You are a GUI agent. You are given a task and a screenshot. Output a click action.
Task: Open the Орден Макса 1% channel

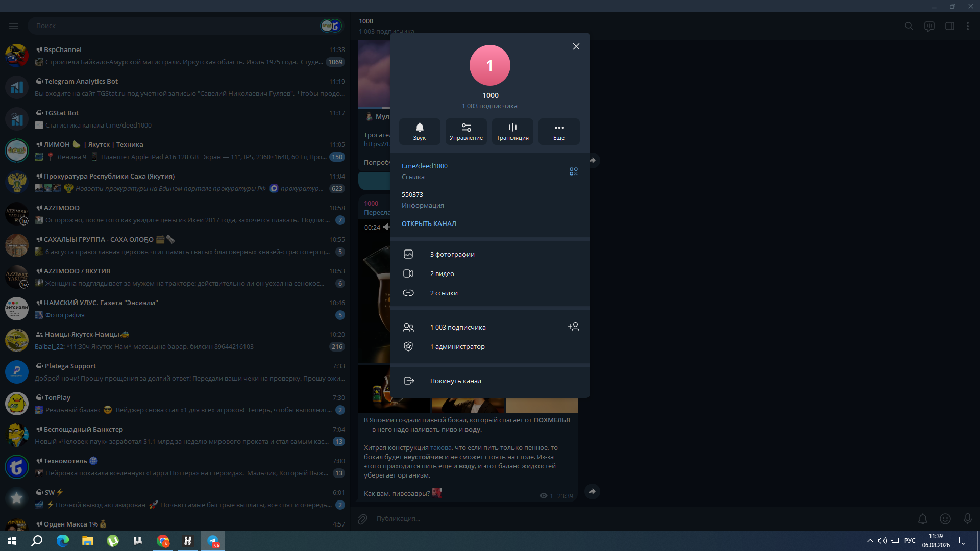pyautogui.click(x=175, y=523)
